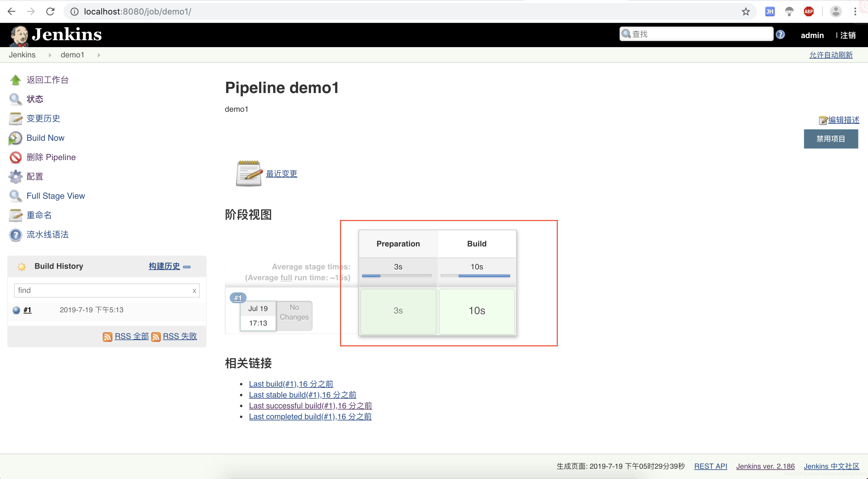The width and height of the screenshot is (868, 479).
Task: Open the change history sidebar item
Action: 43,118
